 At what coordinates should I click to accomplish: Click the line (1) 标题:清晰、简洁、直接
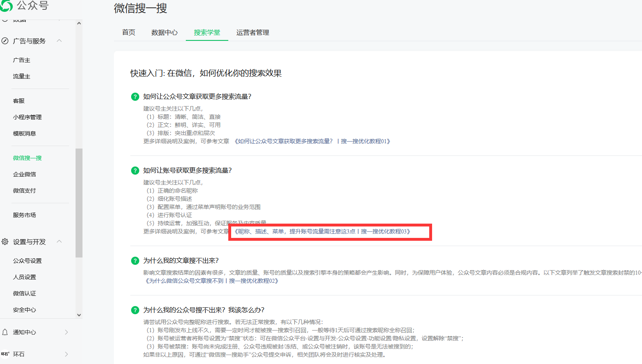pyautogui.click(x=183, y=117)
